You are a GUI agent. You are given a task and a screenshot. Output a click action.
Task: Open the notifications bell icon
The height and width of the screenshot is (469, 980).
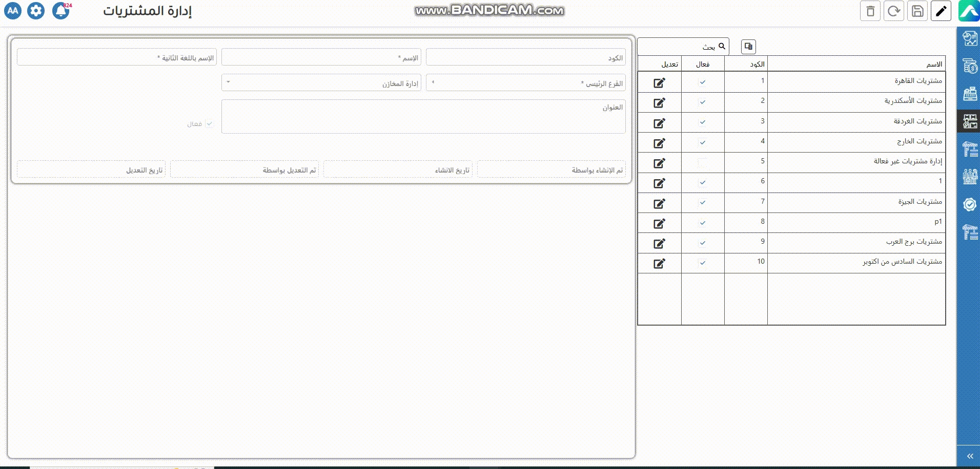pyautogui.click(x=60, y=11)
